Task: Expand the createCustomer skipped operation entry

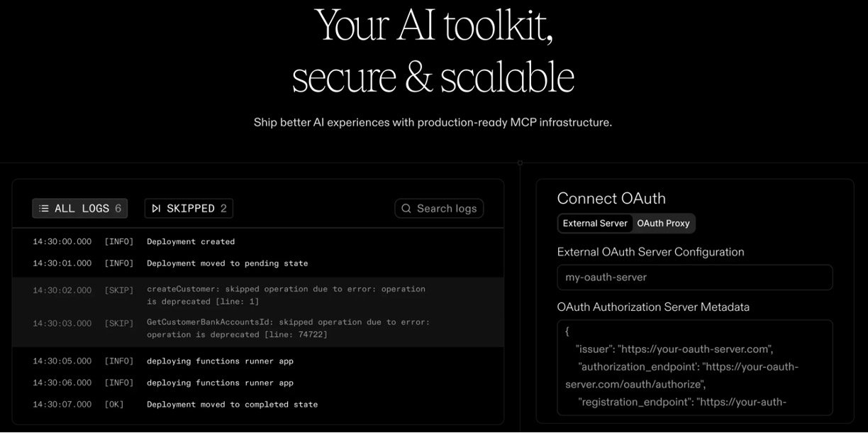Action: tap(286, 295)
